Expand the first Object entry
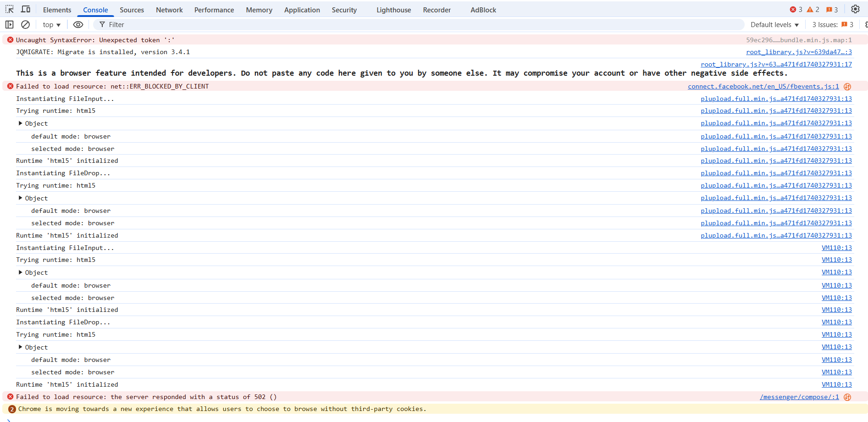868x422 pixels. click(x=20, y=123)
